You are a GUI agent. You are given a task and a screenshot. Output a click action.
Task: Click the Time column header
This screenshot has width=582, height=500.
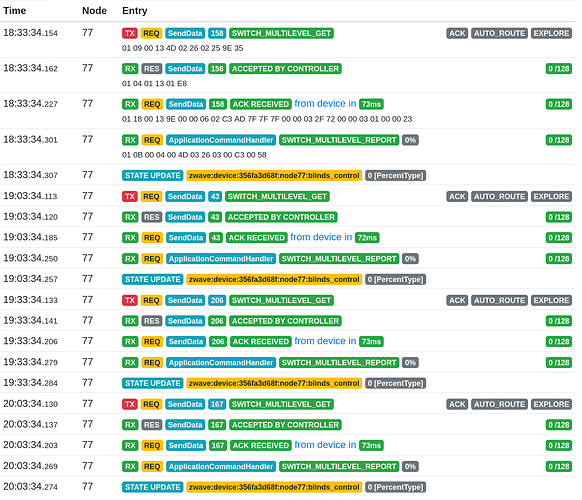14,11
